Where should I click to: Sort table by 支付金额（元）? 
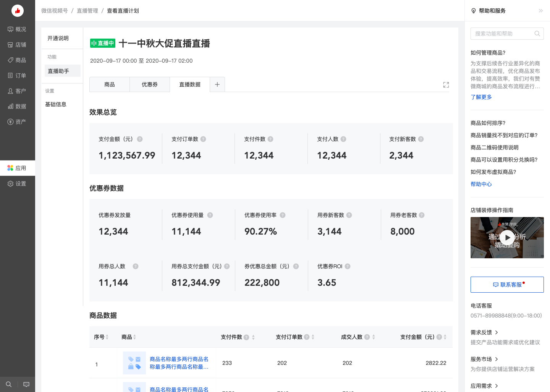point(445,337)
